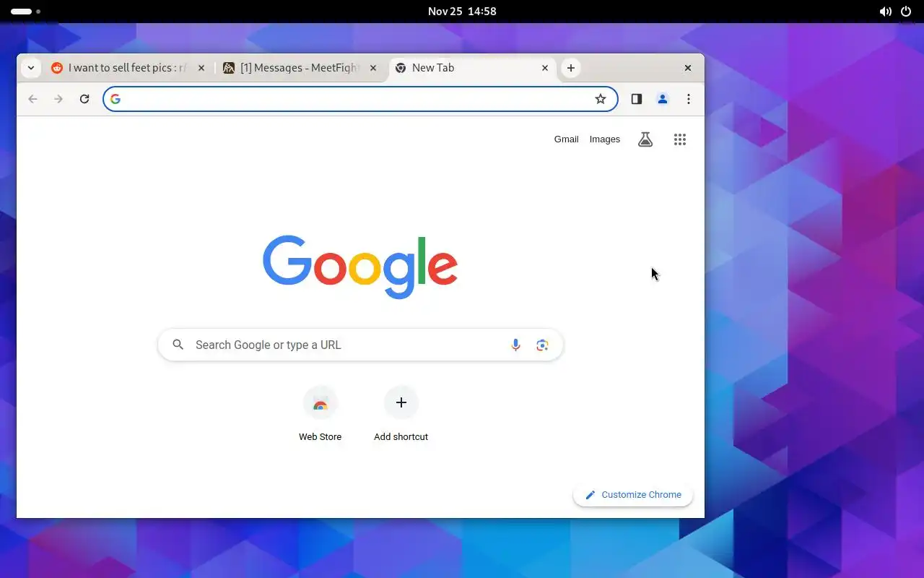Open the clock calendar Nov 25 14:58
This screenshot has height=578, width=924.
(462, 12)
